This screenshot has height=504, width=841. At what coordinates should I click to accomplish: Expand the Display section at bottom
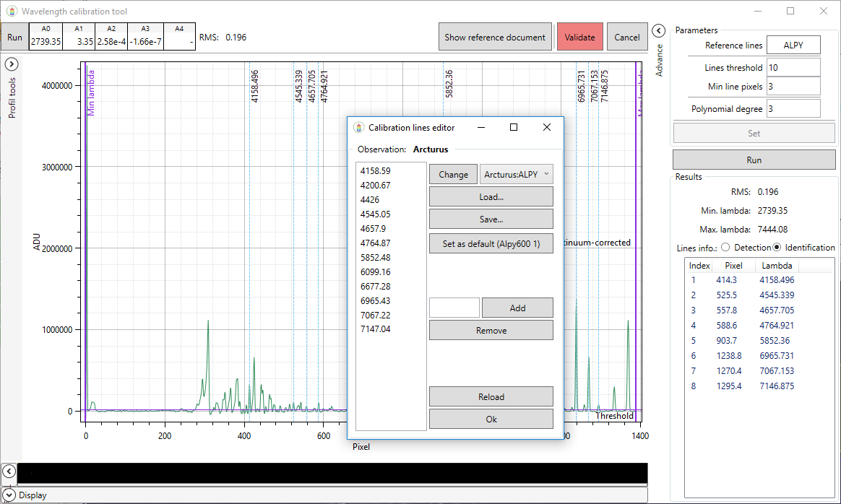[x=9, y=495]
